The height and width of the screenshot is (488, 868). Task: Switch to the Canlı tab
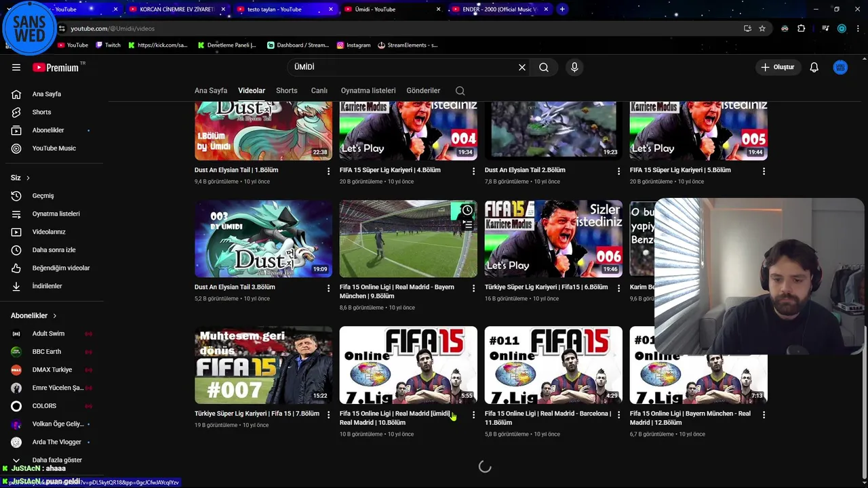(319, 91)
